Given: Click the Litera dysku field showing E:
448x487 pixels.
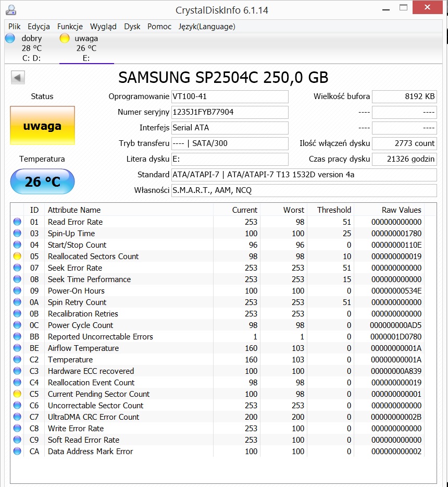Looking at the screenshot, I should click(230, 159).
